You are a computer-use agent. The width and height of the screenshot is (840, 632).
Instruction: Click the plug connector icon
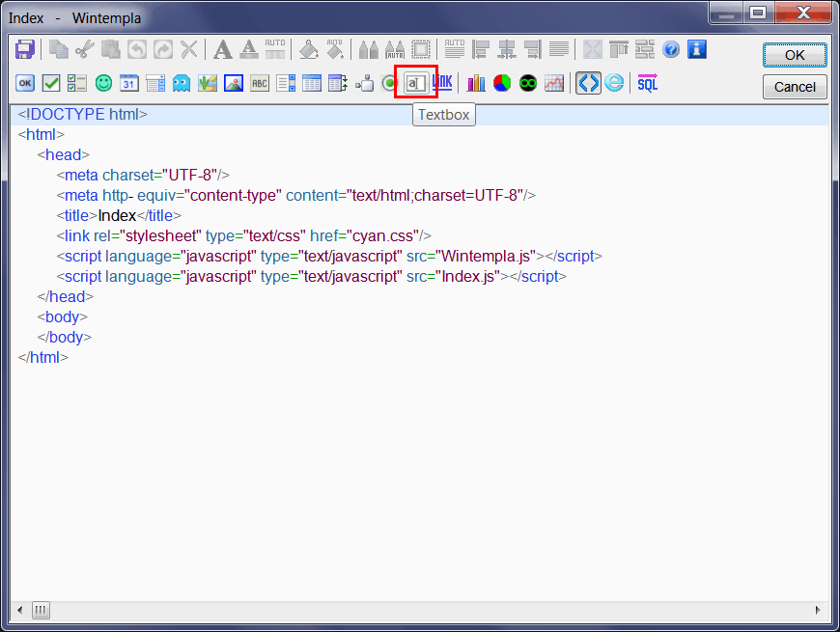[x=364, y=84]
